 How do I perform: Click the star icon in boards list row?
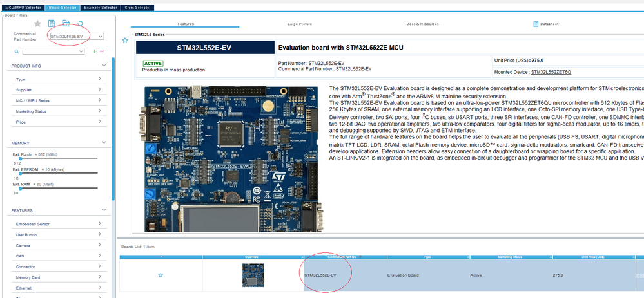click(161, 275)
